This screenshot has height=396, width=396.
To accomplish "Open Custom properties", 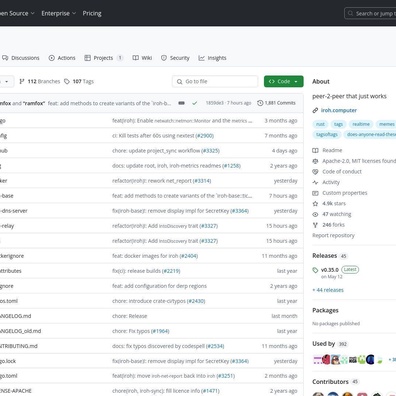I will coord(345,193).
